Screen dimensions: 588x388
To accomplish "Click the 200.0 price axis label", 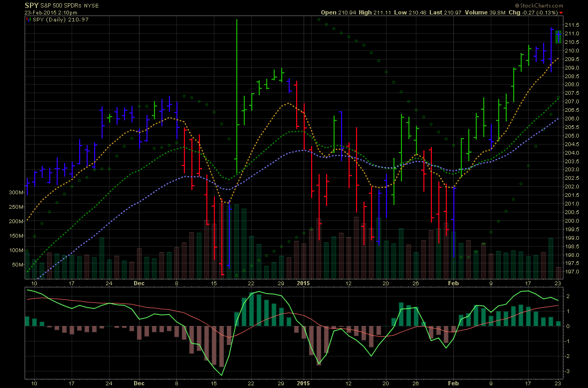I will [x=571, y=221].
